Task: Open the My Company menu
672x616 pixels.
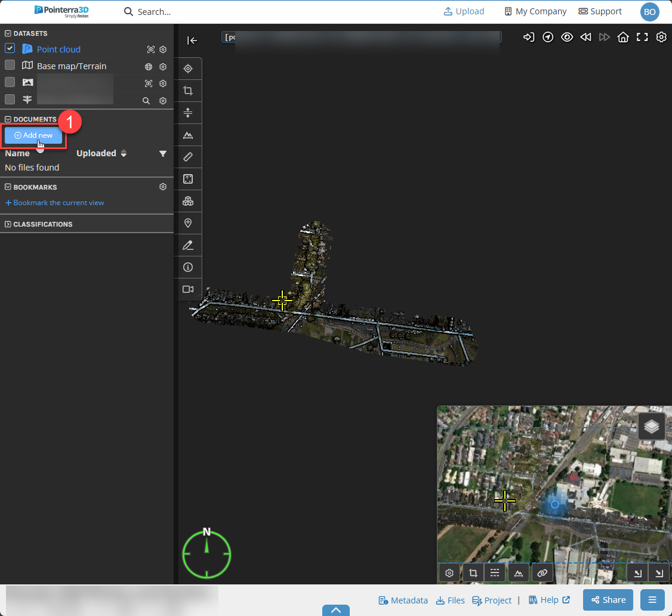Action: 535,11
